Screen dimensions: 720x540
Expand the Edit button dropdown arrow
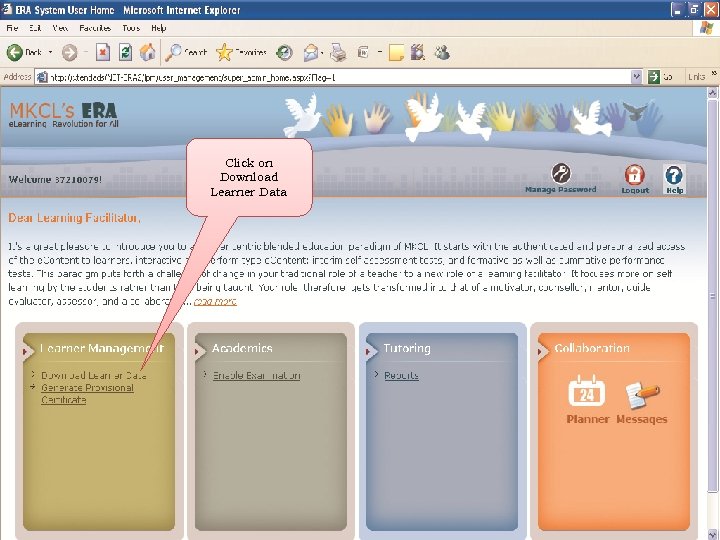click(x=380, y=52)
